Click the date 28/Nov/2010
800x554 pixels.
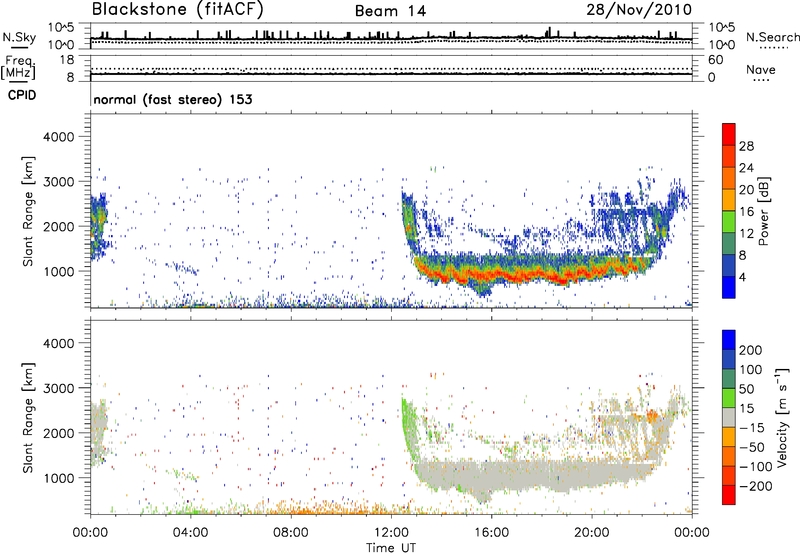point(639,10)
